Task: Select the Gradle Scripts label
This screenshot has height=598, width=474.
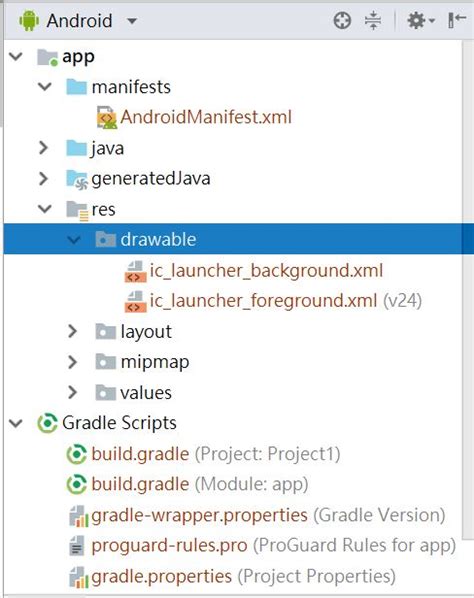Action: [119, 423]
